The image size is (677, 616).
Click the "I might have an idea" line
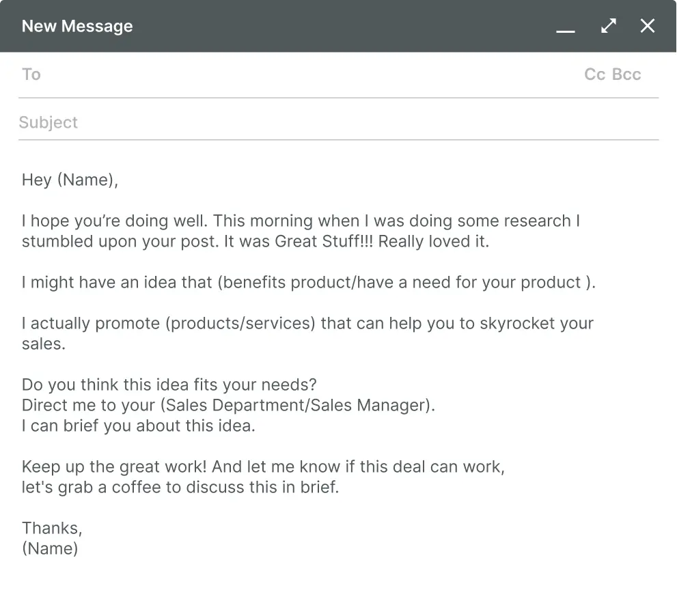[x=308, y=283]
